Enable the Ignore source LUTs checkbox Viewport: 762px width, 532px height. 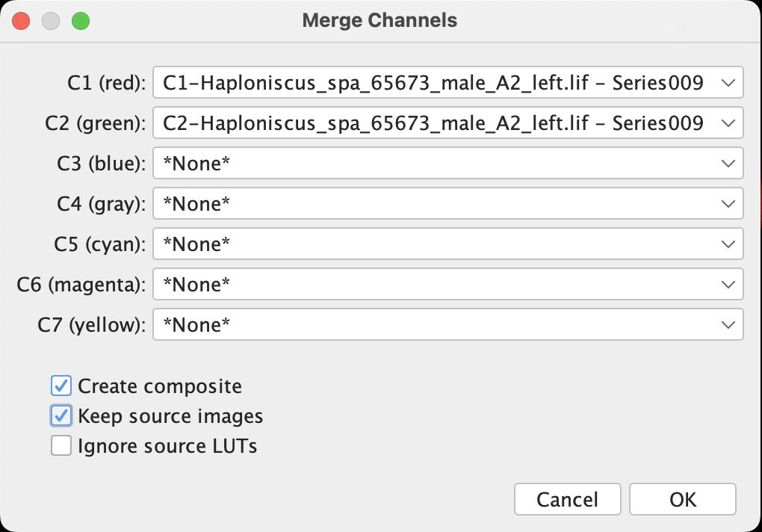[61, 446]
